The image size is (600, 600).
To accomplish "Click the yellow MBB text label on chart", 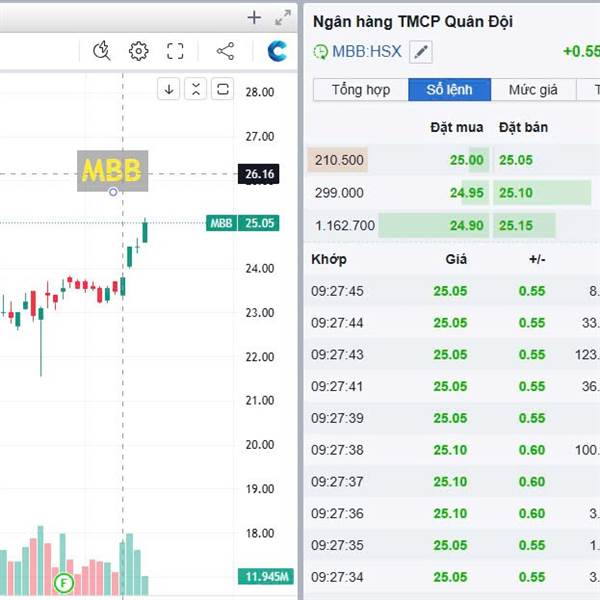I will point(112,171).
